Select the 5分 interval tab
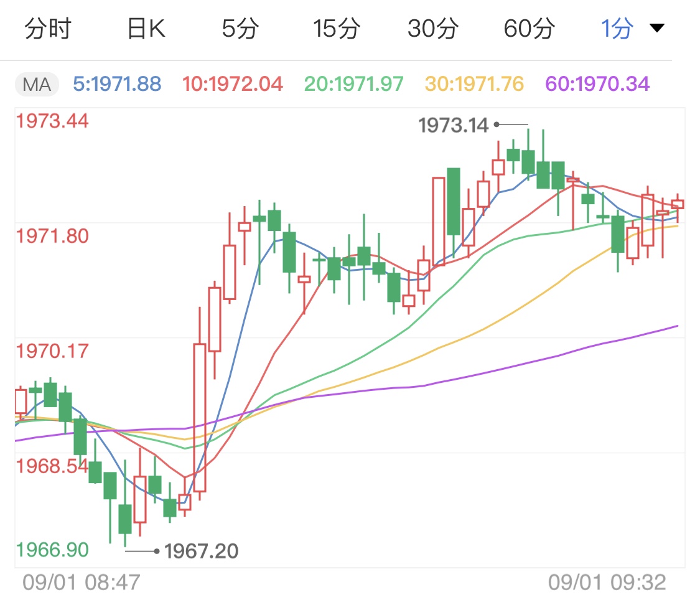The image size is (700, 607). (239, 27)
